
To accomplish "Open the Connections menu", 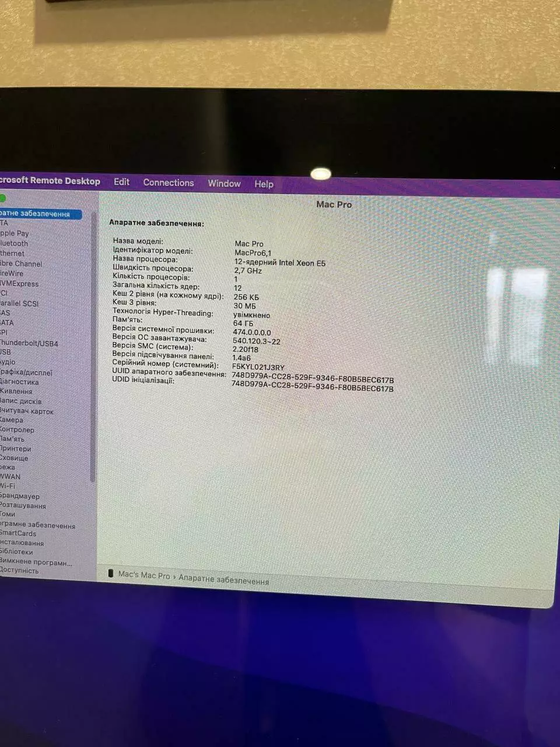I will tap(168, 183).
